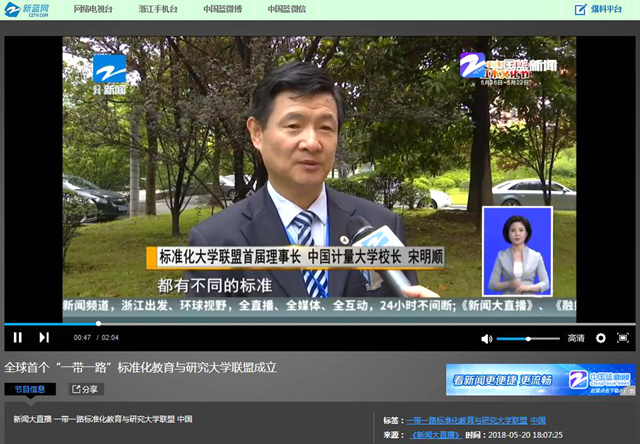Seek on the video progress bar
The height and width of the screenshot is (444, 640).
click(300, 324)
